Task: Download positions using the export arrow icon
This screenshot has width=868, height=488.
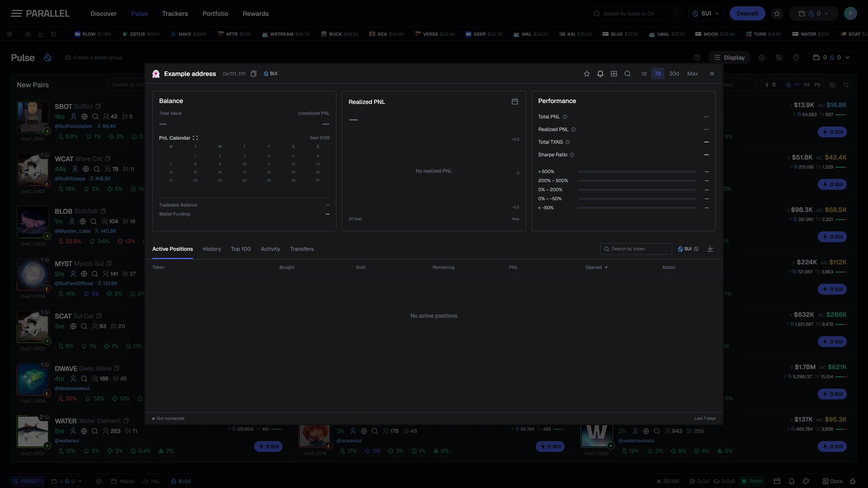Action: 710,249
